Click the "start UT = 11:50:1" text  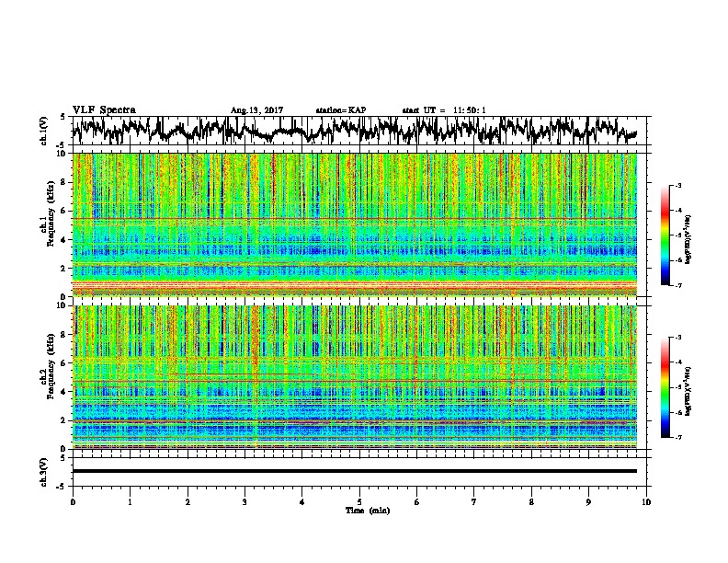[444, 110]
